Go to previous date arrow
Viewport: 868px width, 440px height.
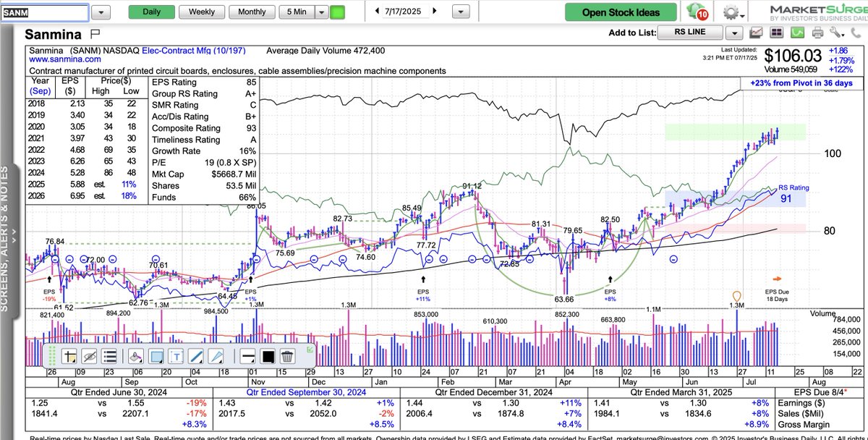[377, 12]
